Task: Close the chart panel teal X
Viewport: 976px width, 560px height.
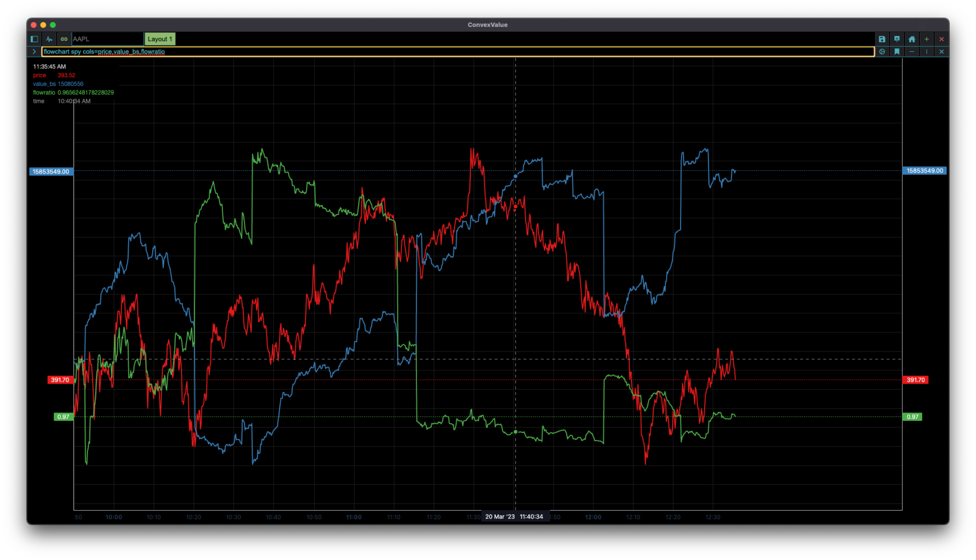Action: (x=941, y=52)
